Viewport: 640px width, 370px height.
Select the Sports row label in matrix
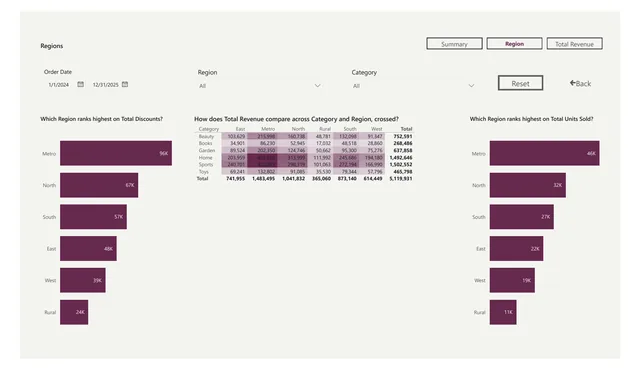pyautogui.click(x=206, y=164)
